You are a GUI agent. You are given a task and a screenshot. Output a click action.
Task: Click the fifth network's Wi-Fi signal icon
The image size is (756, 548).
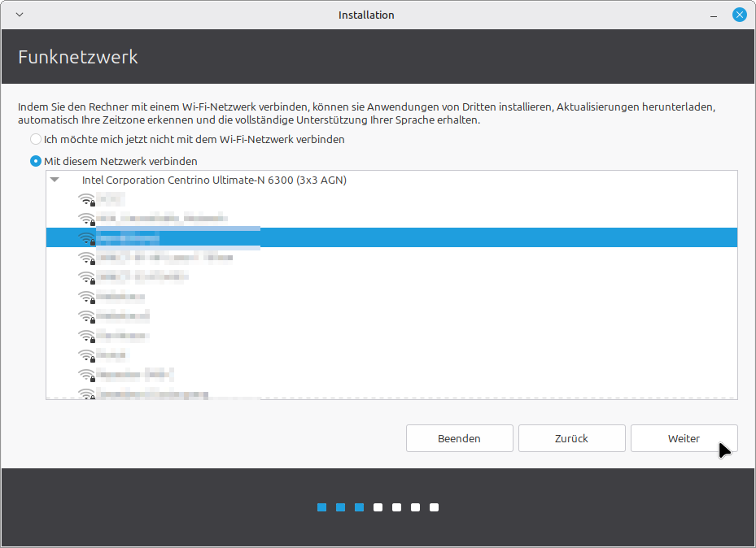[x=86, y=277]
